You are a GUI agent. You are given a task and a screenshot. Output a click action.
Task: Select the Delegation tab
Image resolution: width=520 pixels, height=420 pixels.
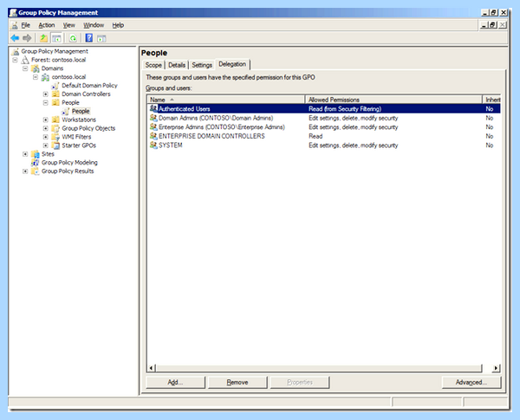pos(232,64)
